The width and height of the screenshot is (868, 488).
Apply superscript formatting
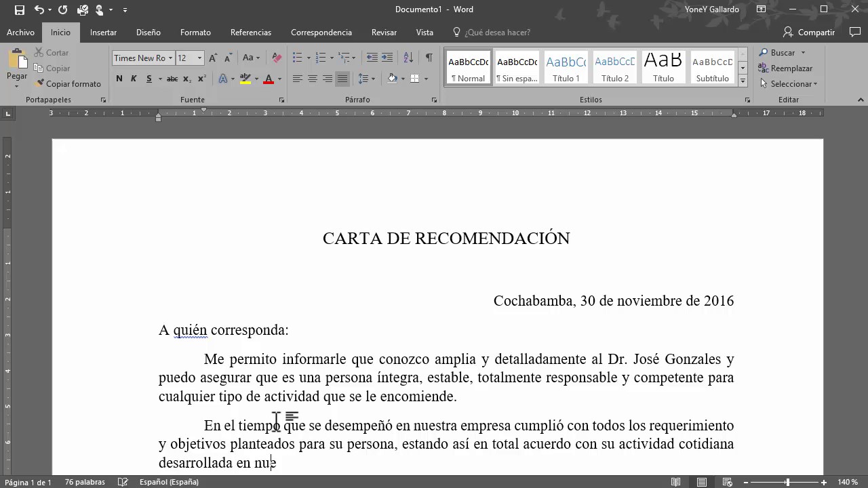point(201,79)
